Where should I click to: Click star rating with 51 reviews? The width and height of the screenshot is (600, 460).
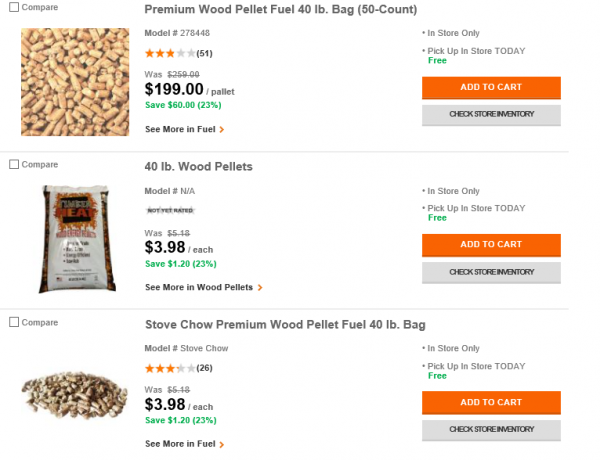pyautogui.click(x=170, y=52)
